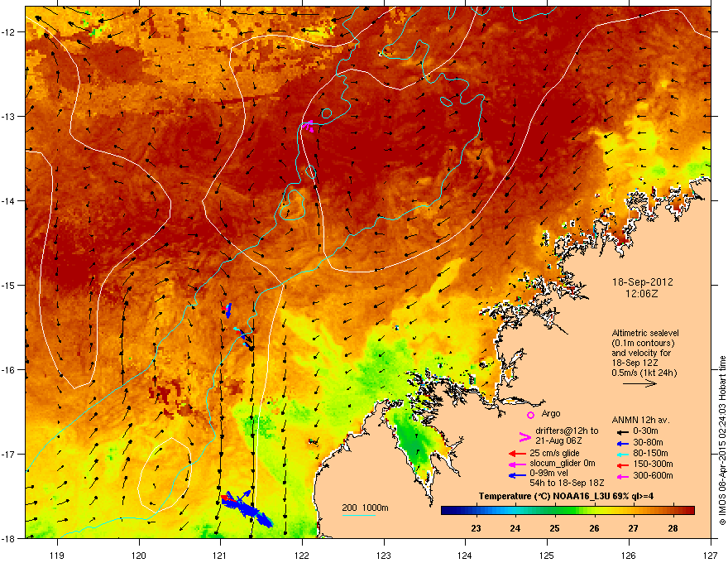This screenshot has width=728, height=563.
Task: Click the longitude axis label 122
Action: click(x=302, y=555)
